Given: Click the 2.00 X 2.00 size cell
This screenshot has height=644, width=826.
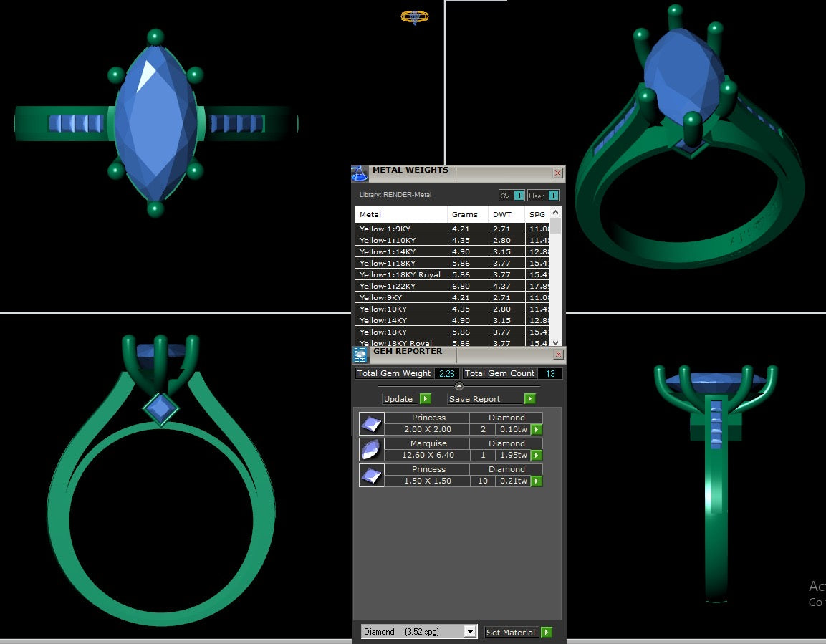Looking at the screenshot, I should tap(427, 429).
